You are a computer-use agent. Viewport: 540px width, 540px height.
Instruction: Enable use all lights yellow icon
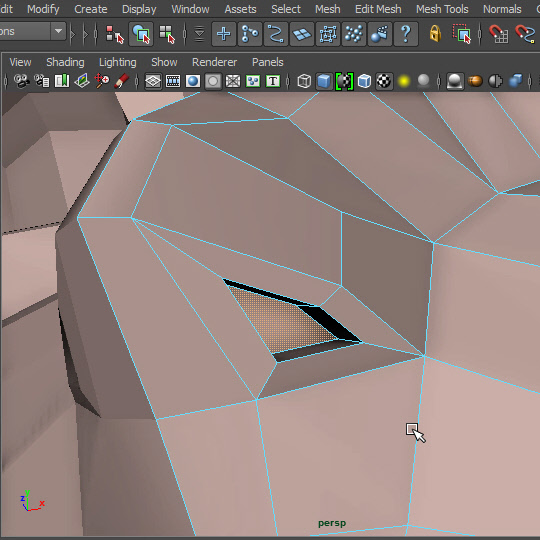(x=404, y=81)
